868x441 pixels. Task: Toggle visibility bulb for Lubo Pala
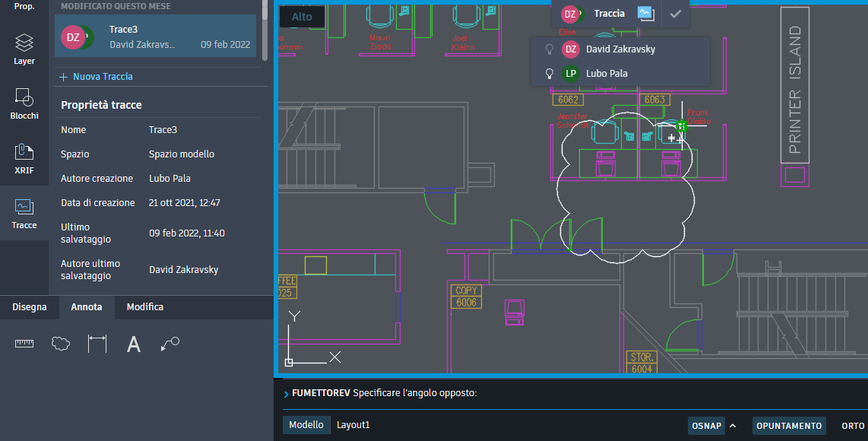pyautogui.click(x=549, y=73)
